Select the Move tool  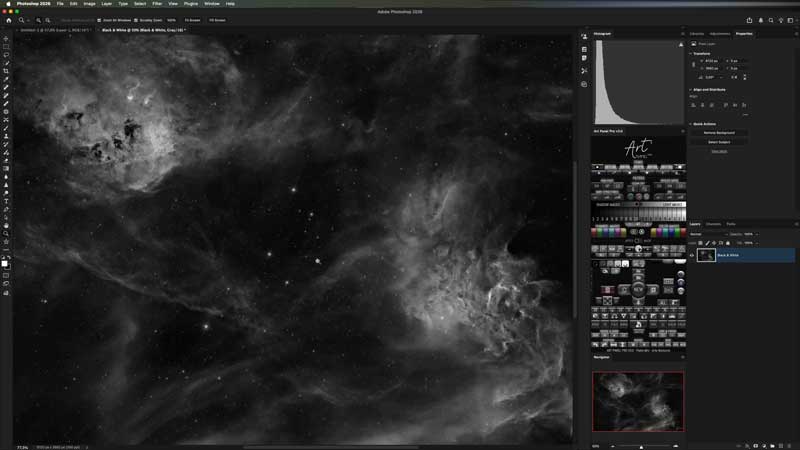click(6, 39)
